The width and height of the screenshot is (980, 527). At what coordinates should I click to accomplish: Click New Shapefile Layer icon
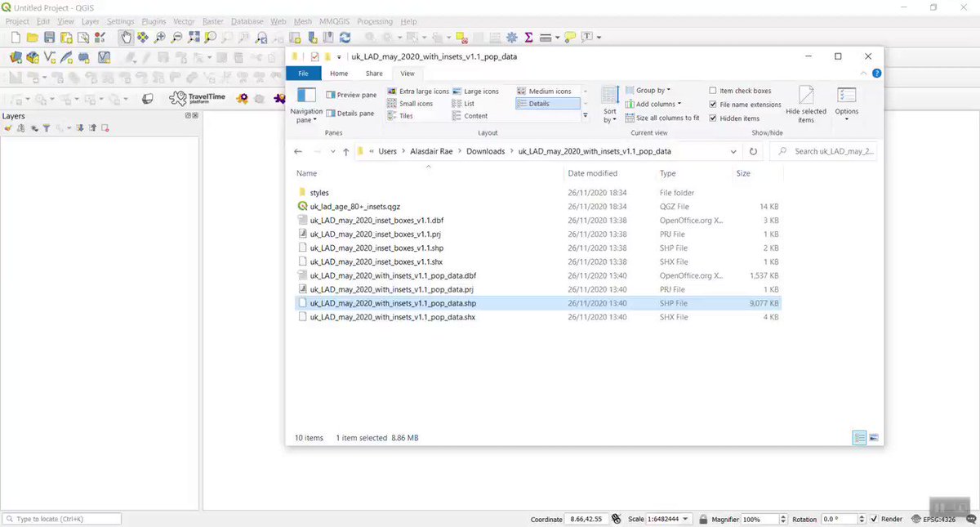[50, 57]
